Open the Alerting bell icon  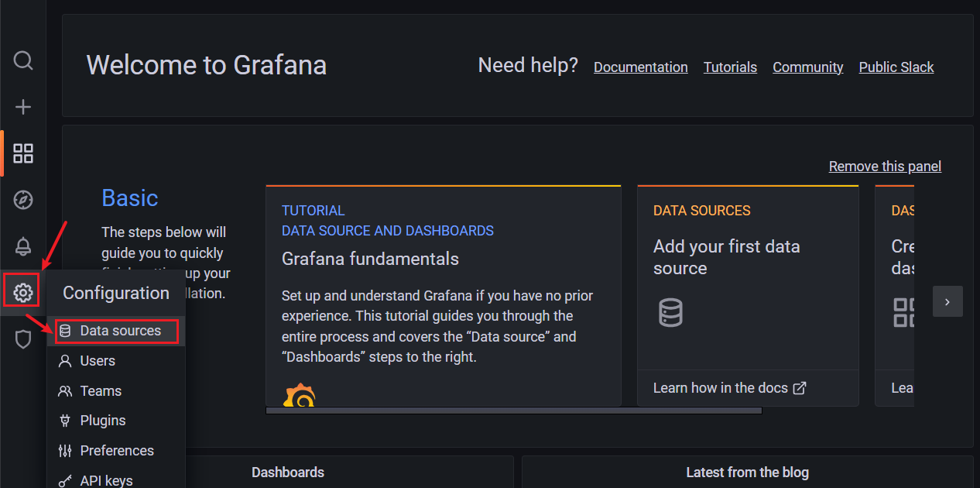pos(23,246)
